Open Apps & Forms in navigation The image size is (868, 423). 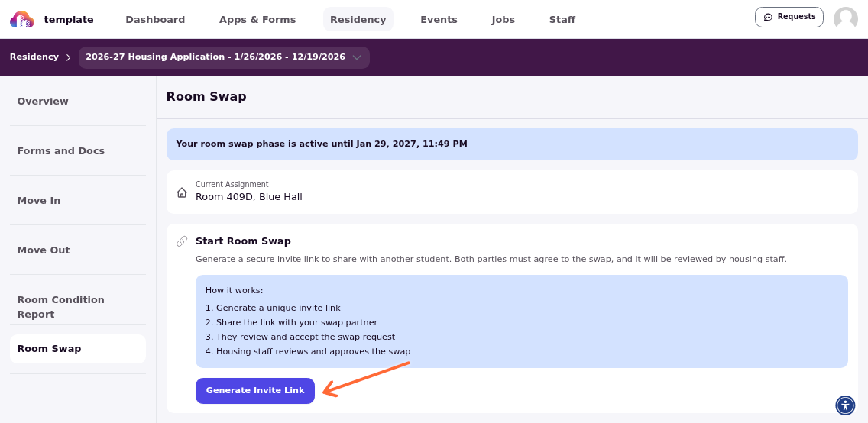pyautogui.click(x=257, y=20)
